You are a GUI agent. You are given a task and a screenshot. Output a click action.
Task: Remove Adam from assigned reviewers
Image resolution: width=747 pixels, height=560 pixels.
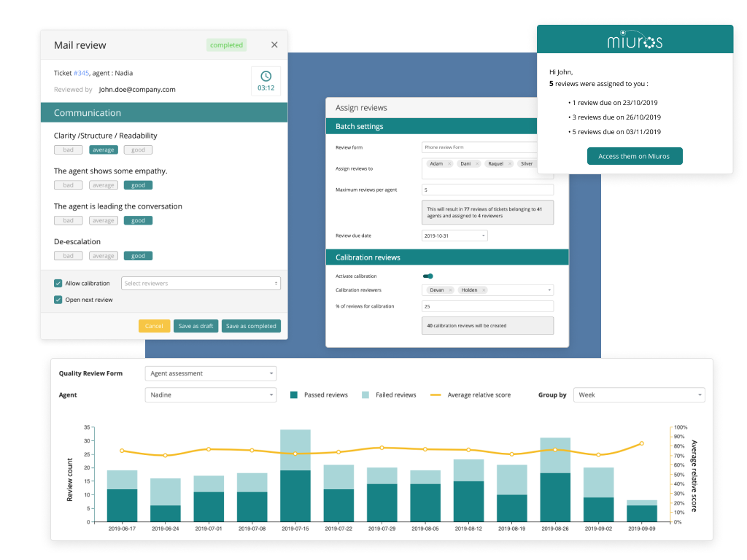(x=449, y=164)
